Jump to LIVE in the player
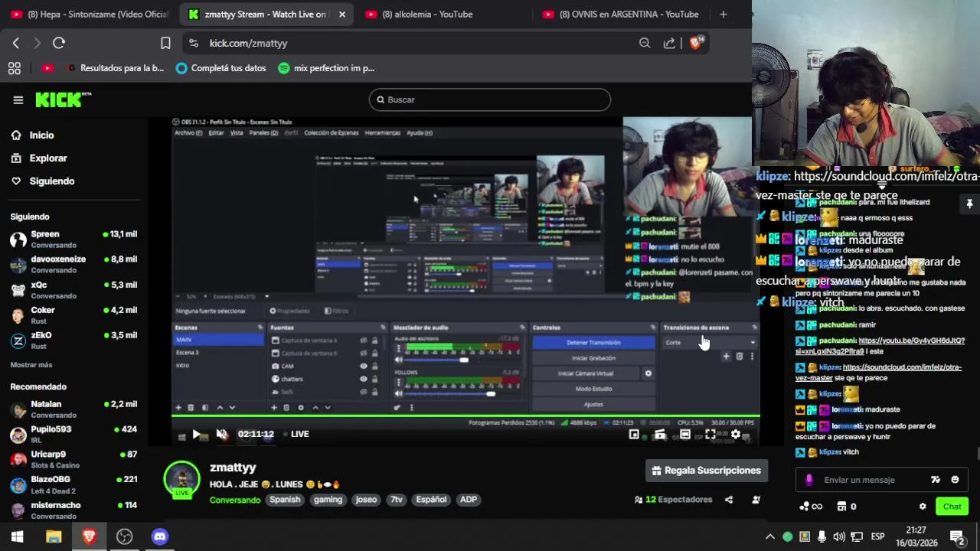Screen dimensions: 980x551 [296, 434]
